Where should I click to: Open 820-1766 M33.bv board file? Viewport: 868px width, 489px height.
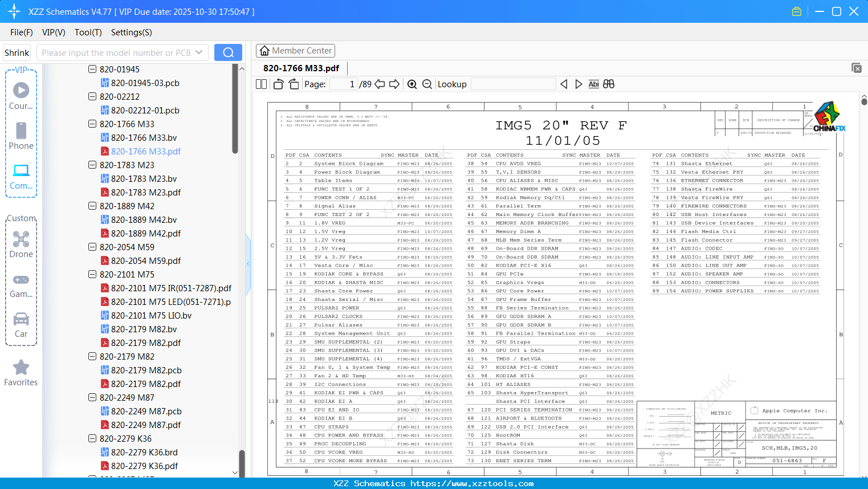(144, 137)
